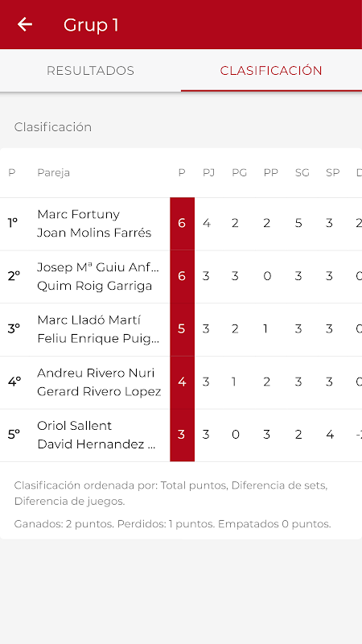Click the SP column header
Image resolution: width=362 pixels, height=644 pixels.
tap(333, 173)
